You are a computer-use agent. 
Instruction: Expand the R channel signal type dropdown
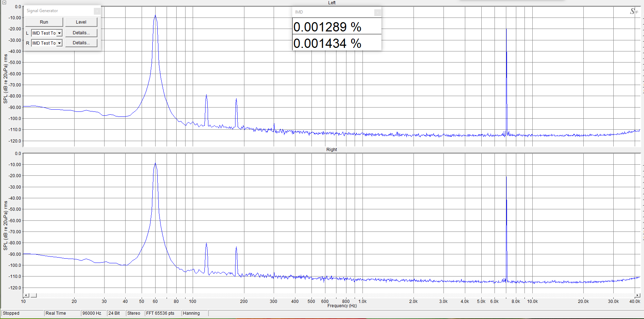59,43
